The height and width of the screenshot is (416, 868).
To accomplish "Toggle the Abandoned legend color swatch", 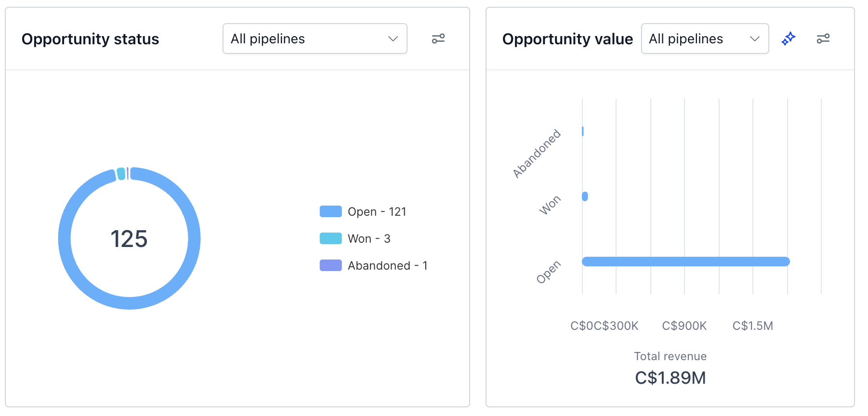I will click(331, 265).
